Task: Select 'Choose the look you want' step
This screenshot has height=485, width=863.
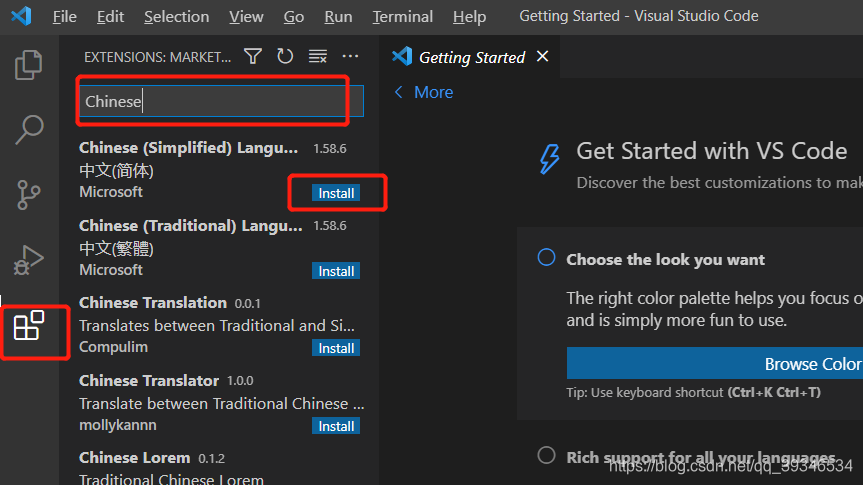Action: click(665, 259)
